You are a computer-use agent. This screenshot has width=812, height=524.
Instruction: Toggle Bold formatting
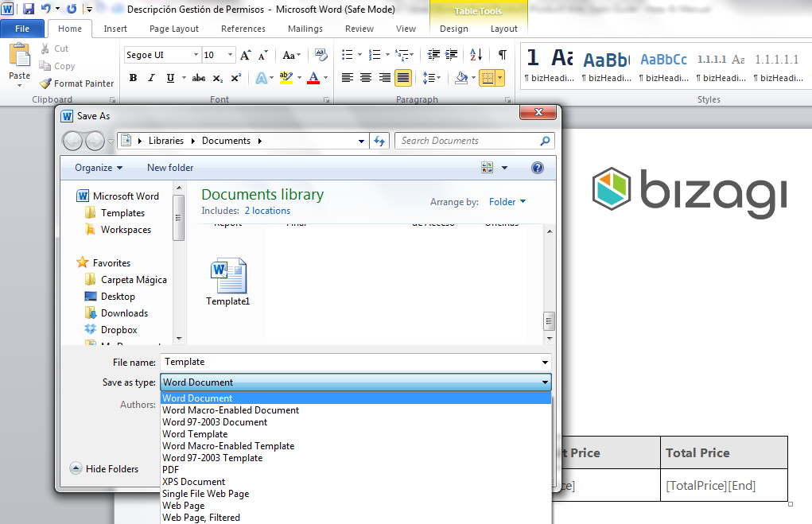[x=133, y=78]
